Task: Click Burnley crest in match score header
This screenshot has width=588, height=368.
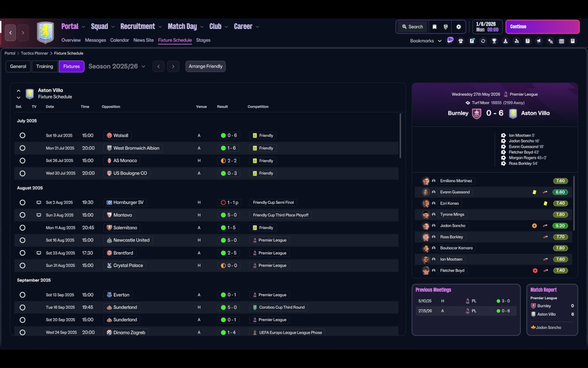Action: pyautogui.click(x=477, y=114)
